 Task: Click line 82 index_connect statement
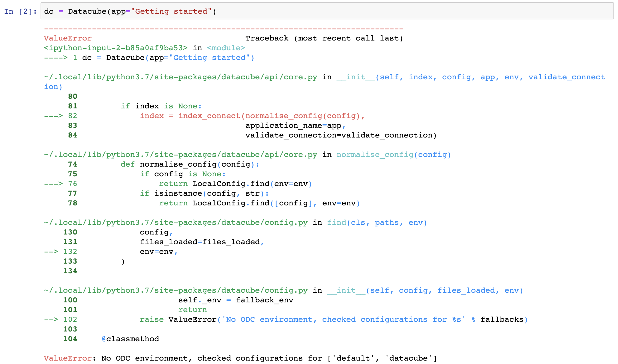252,116
